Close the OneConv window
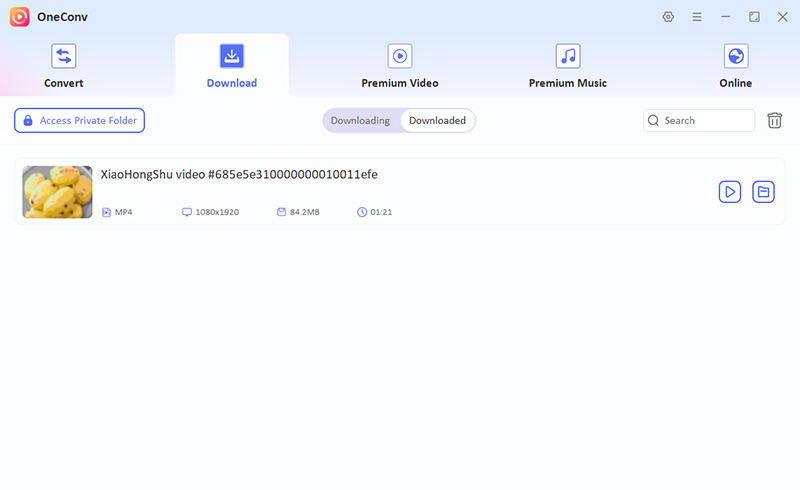Viewport: 800px width, 490px height. [x=783, y=17]
